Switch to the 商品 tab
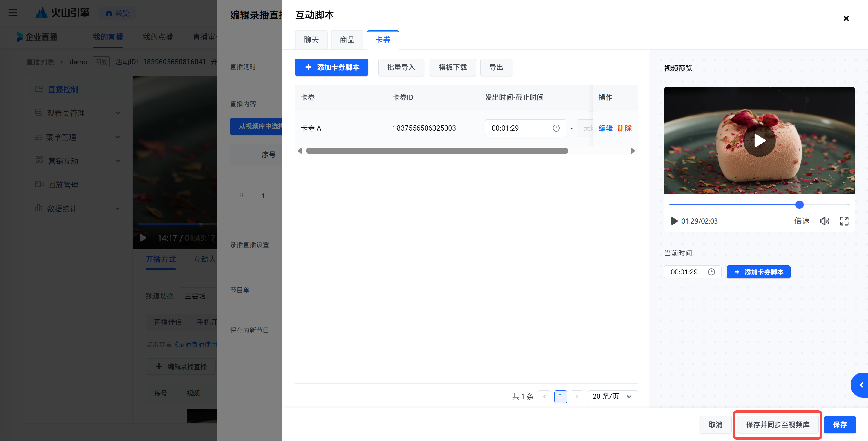 pos(347,40)
